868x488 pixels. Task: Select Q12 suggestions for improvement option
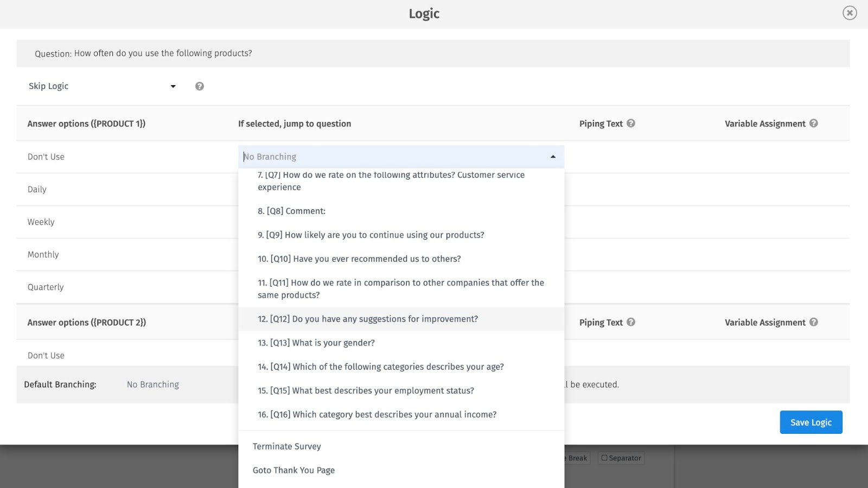[x=368, y=319]
